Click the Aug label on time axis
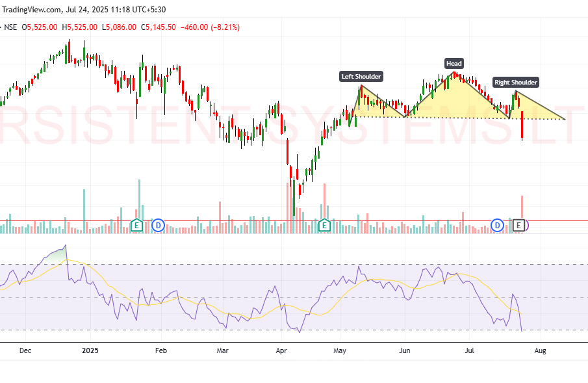588x383 pixels. [539, 350]
